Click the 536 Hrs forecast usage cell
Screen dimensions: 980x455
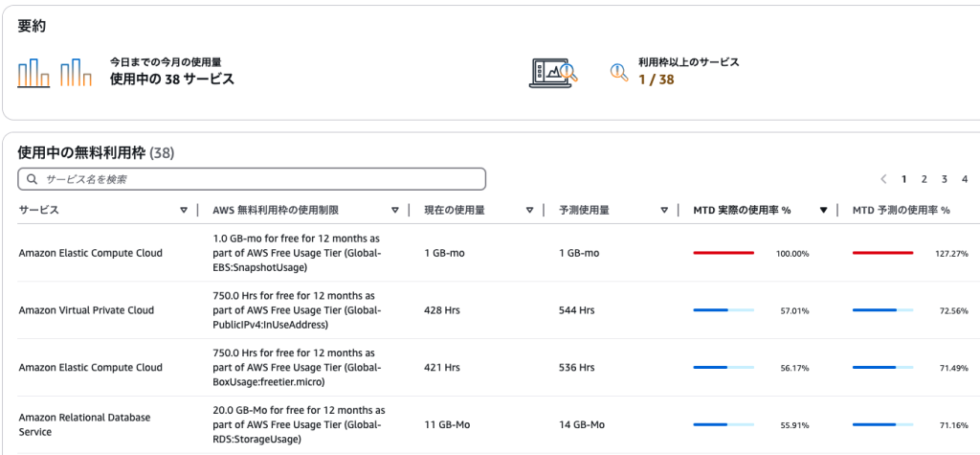tap(577, 368)
